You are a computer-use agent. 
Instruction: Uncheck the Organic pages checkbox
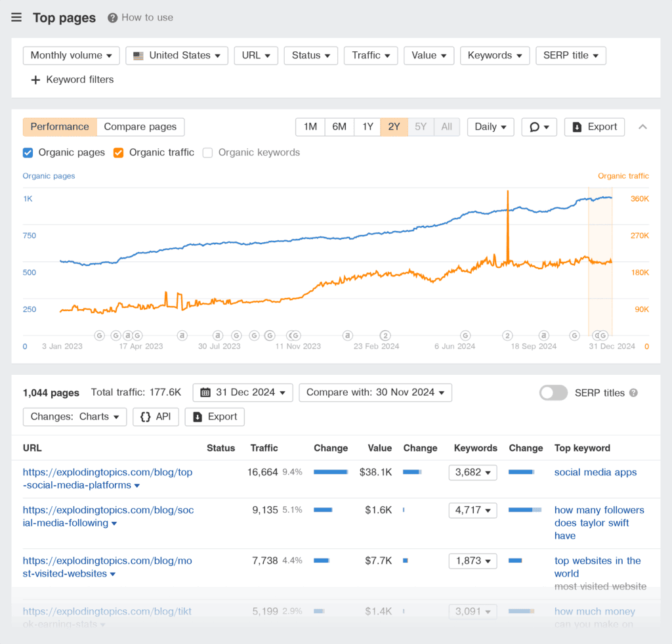click(x=28, y=152)
